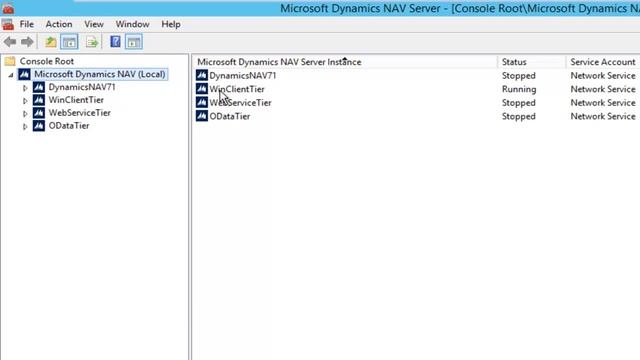Toggle Show/Hide Console Tree toolbar icon

pos(69,42)
